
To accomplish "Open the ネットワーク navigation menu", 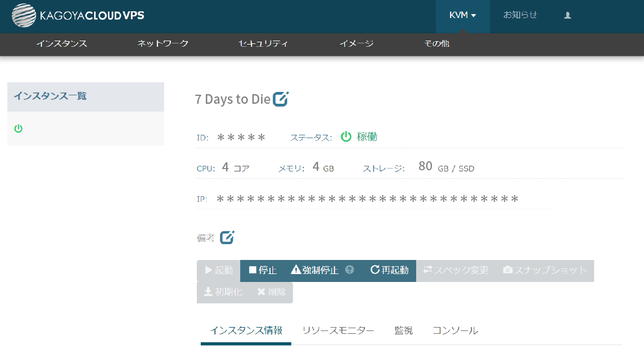I will 163,43.
